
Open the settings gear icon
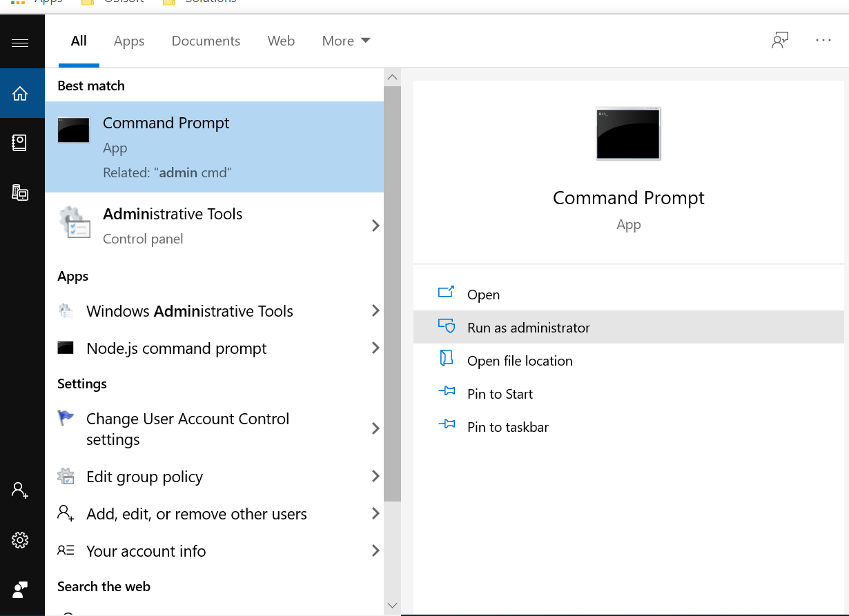coord(20,540)
